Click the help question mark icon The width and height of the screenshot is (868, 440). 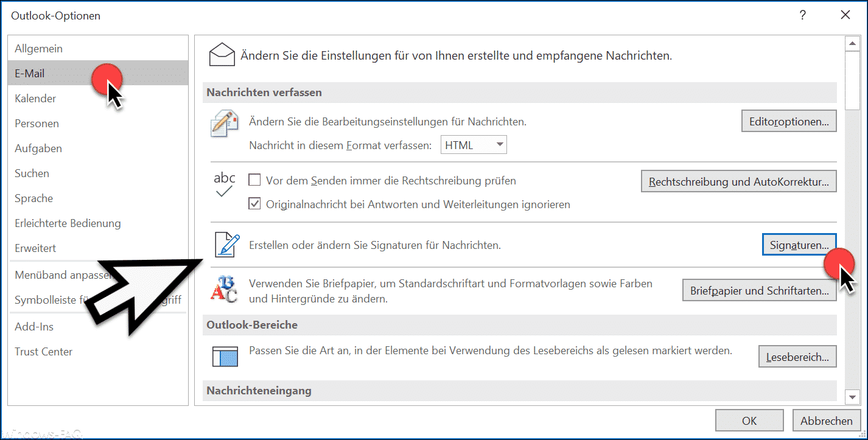pyautogui.click(x=803, y=15)
